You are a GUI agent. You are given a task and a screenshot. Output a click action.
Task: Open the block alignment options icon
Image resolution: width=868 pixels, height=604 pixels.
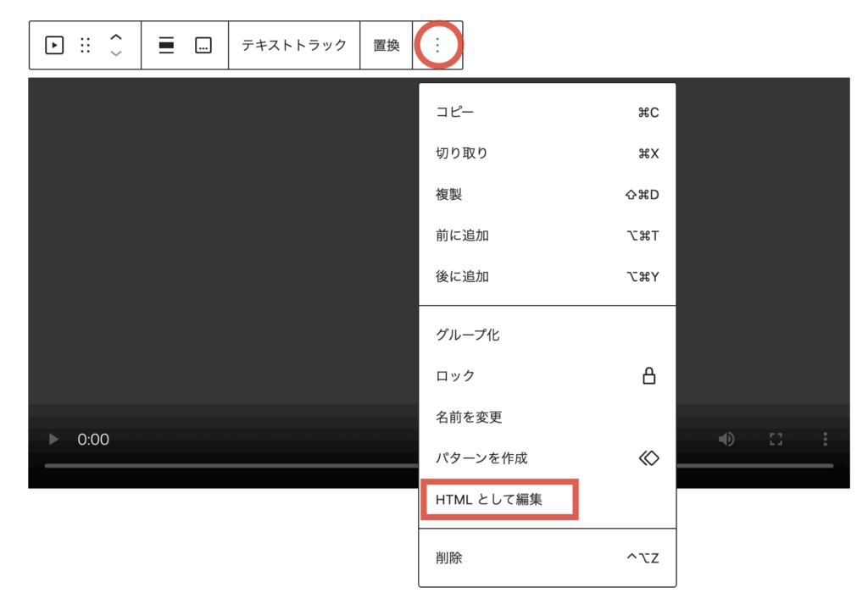[x=166, y=45]
